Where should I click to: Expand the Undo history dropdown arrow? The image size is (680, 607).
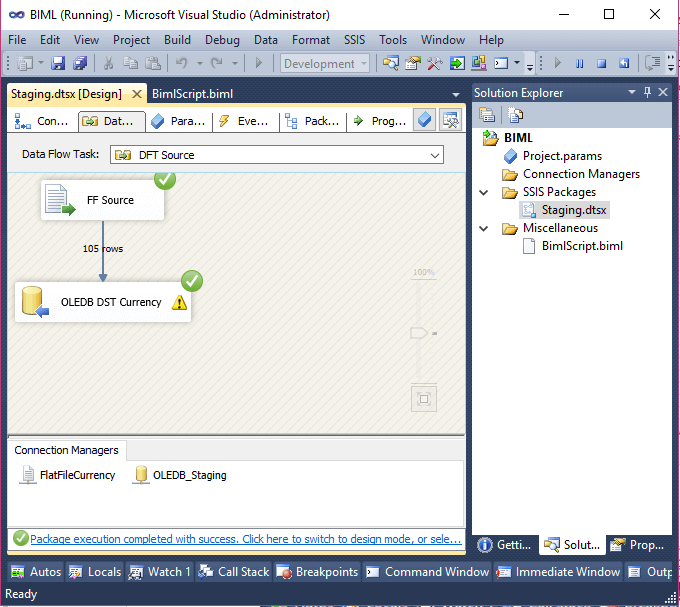click(200, 63)
